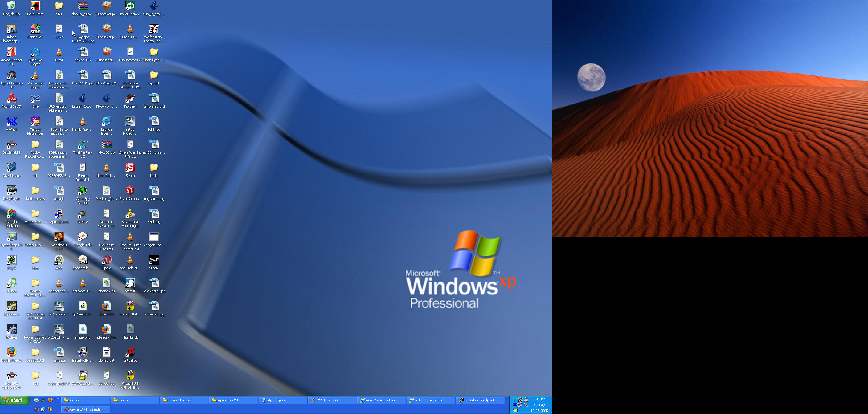
Task: Open Seandals' Buddy List taskbar button
Action: coord(480,400)
